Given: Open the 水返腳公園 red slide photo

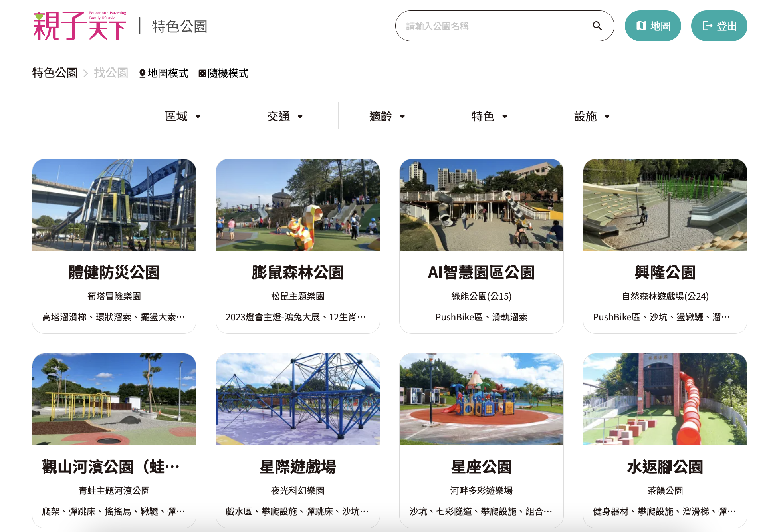Looking at the screenshot, I should pos(665,399).
